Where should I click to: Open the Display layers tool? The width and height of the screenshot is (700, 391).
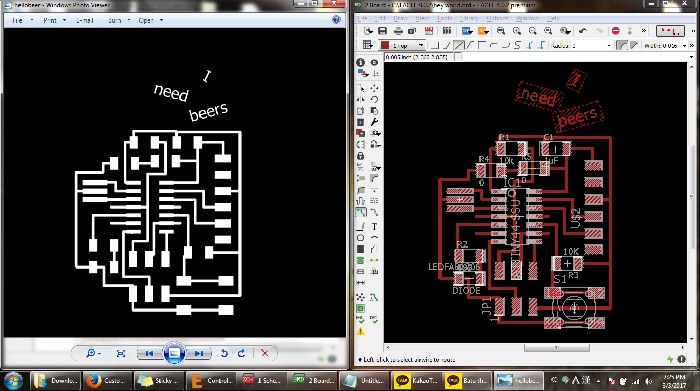[362, 73]
